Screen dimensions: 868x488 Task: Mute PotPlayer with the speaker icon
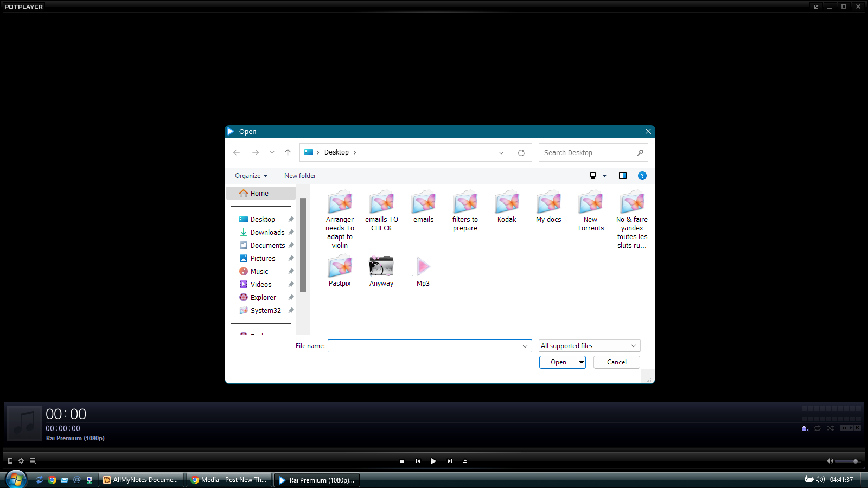click(829, 461)
